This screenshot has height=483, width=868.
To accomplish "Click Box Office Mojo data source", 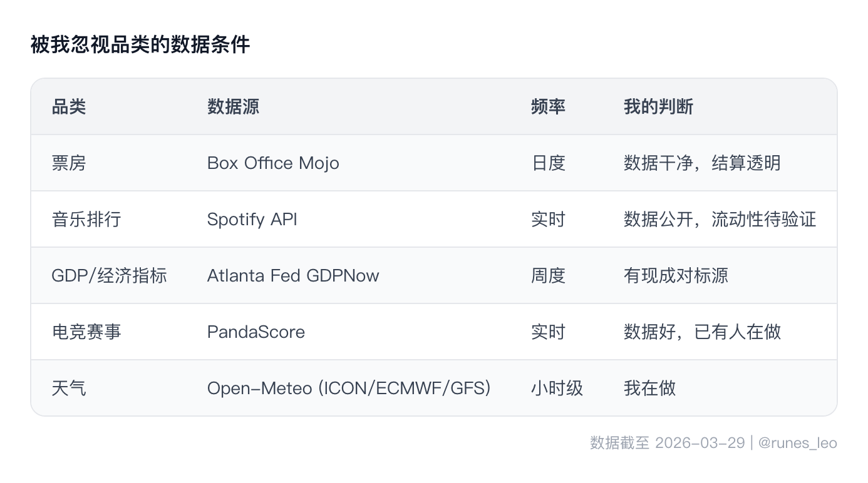I will coord(273,163).
